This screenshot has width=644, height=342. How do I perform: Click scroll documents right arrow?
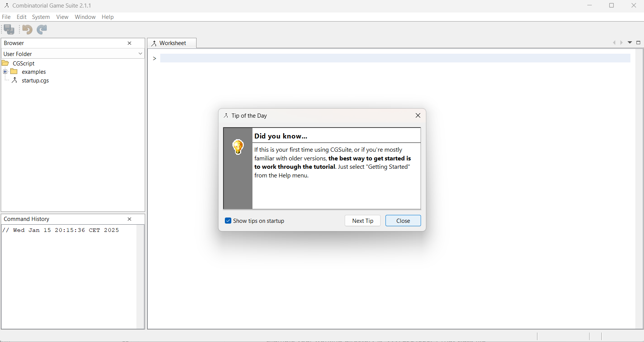coord(621,43)
